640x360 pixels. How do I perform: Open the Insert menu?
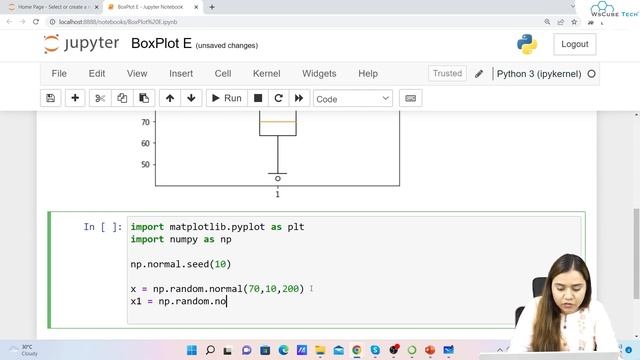181,73
